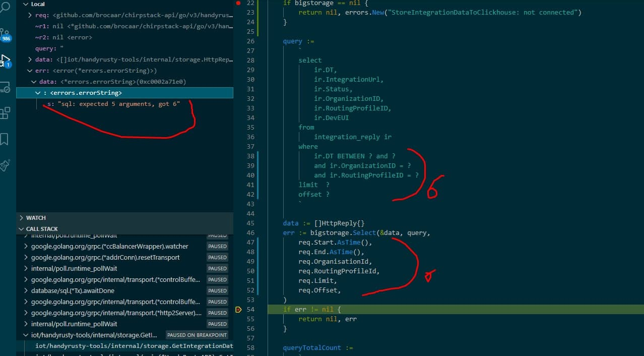644x356 pixels.
Task: Select the query variable row
Action: tap(124, 48)
